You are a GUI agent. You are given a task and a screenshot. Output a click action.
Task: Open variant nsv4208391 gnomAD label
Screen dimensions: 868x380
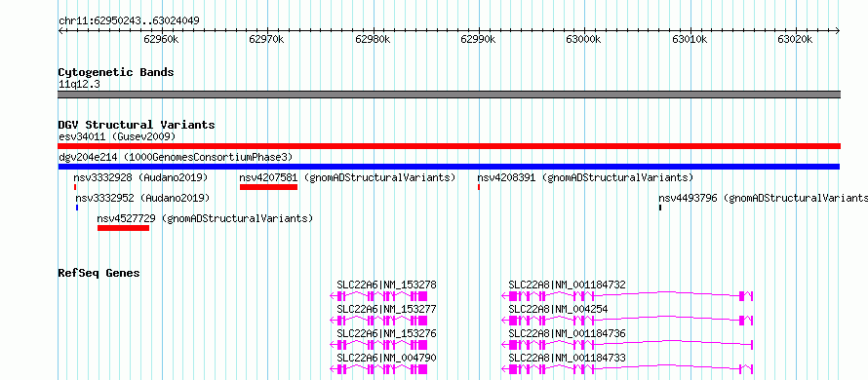(x=585, y=177)
